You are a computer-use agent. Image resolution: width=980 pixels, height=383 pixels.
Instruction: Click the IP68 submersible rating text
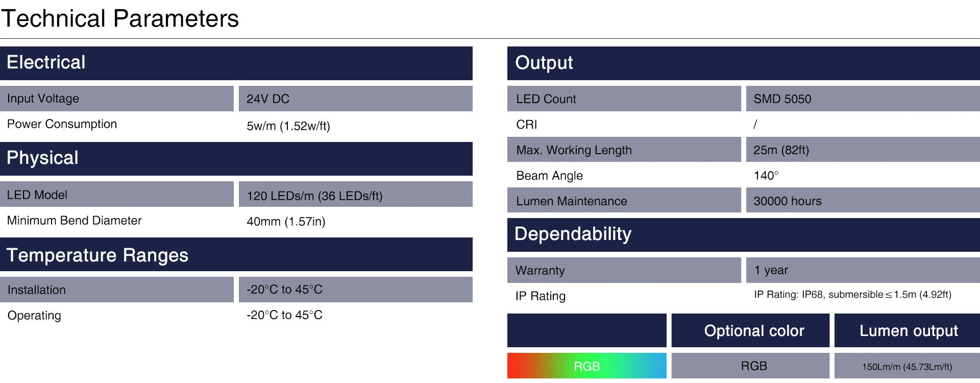(x=852, y=295)
